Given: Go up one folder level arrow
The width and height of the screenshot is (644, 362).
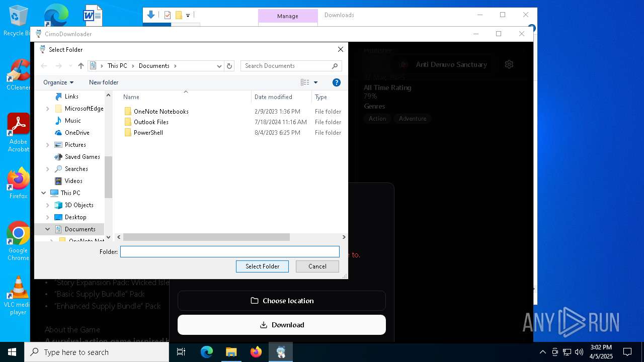Looking at the screenshot, I should [x=80, y=66].
